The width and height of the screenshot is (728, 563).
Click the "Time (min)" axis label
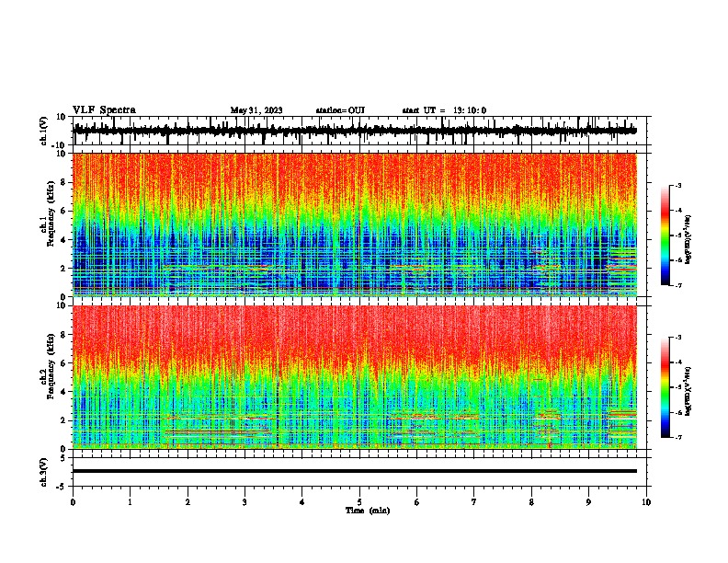coord(368,511)
